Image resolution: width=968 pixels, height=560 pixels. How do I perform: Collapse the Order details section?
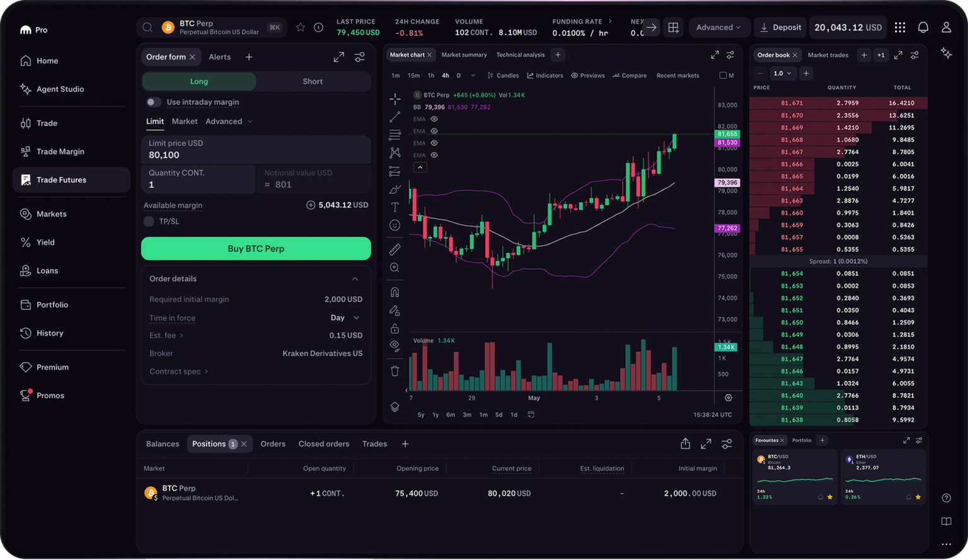point(355,279)
